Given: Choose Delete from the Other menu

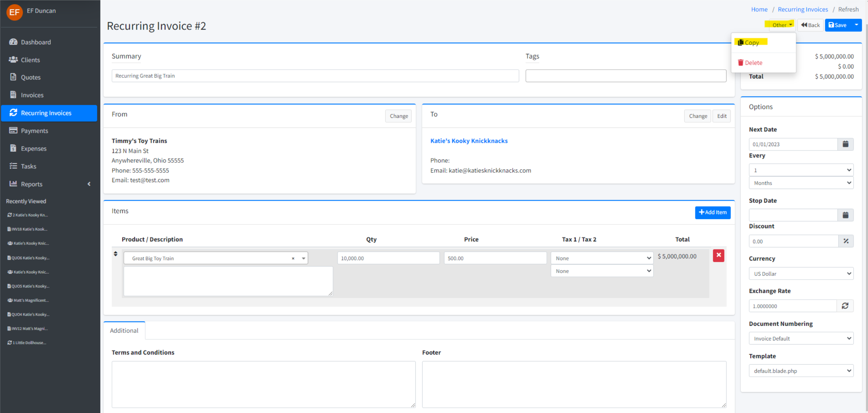Looking at the screenshot, I should [753, 63].
